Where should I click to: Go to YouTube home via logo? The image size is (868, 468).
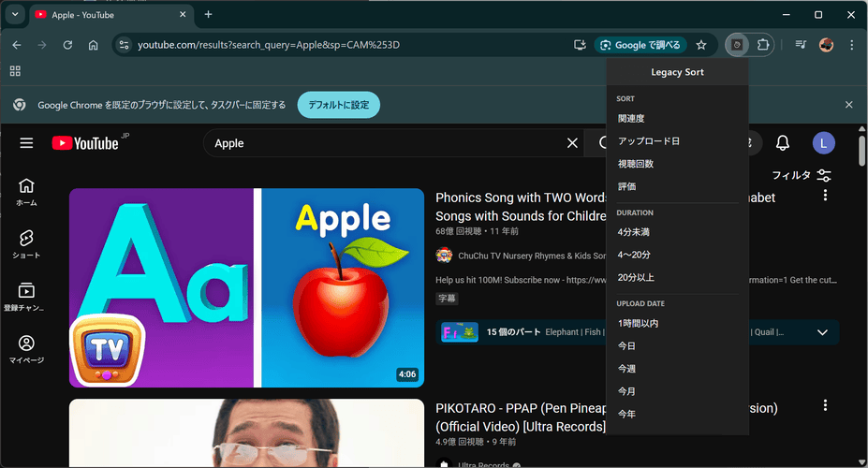tap(85, 143)
